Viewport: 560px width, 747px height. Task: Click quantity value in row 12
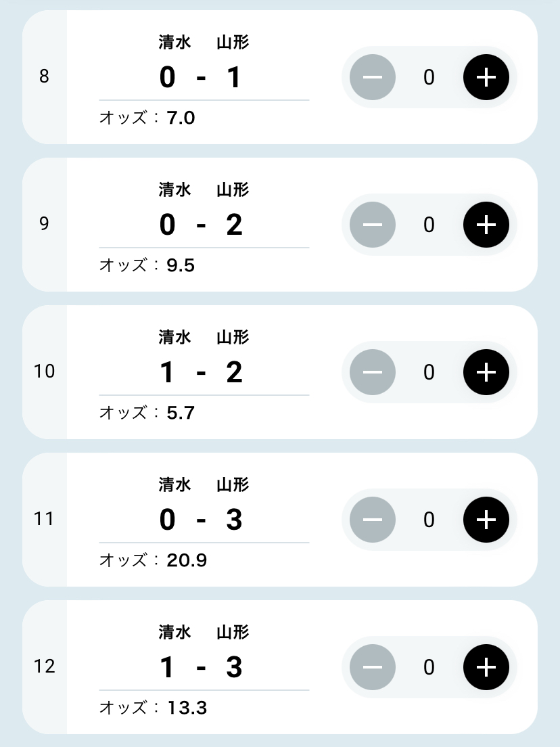pyautogui.click(x=429, y=668)
